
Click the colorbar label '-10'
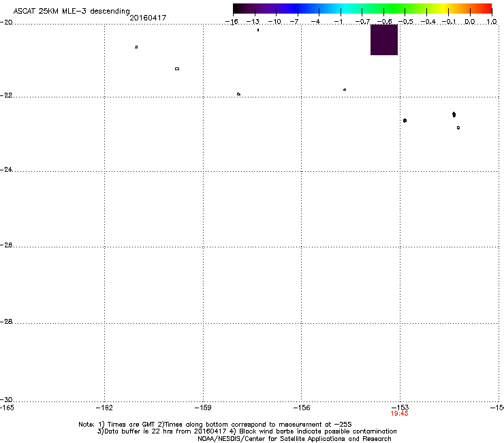[x=274, y=22]
